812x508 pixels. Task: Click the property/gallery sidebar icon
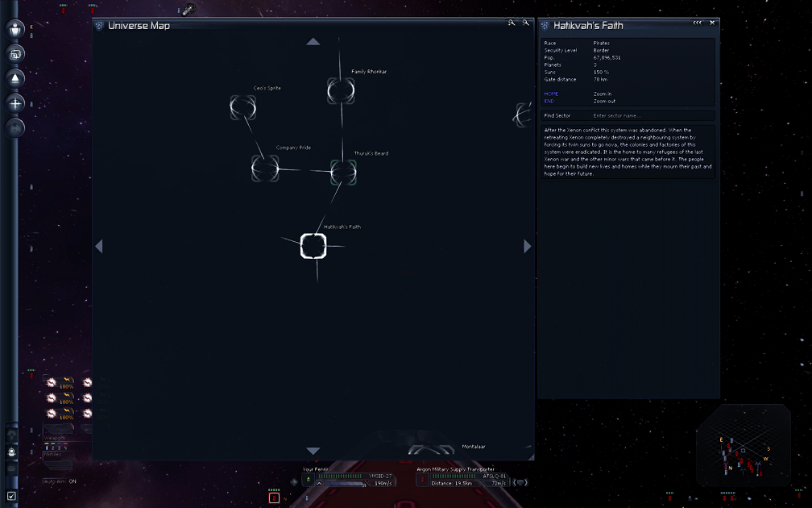click(x=15, y=53)
